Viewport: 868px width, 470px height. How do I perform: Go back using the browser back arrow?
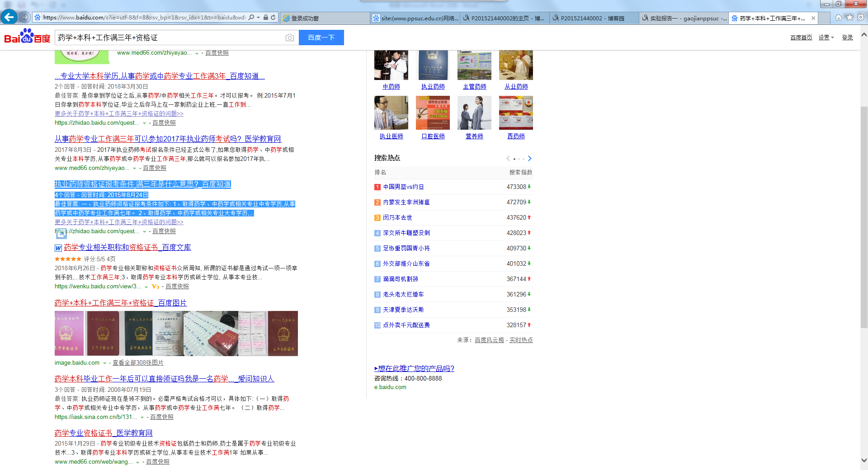[x=9, y=17]
